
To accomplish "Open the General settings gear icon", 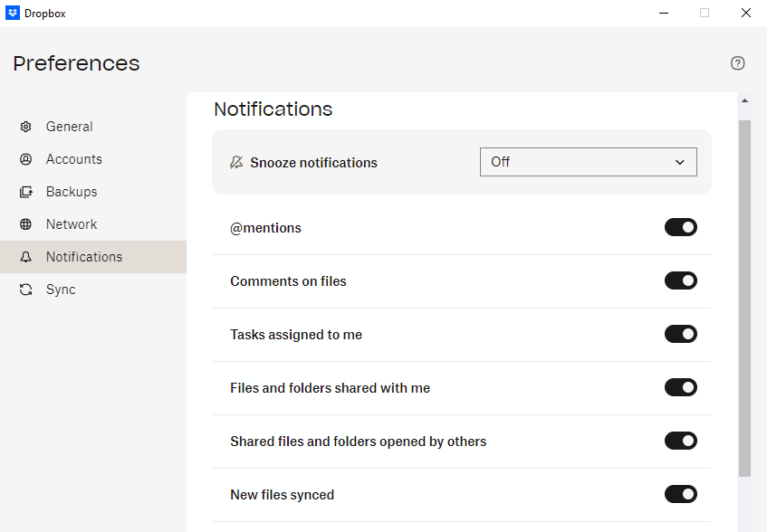I will coord(25,126).
